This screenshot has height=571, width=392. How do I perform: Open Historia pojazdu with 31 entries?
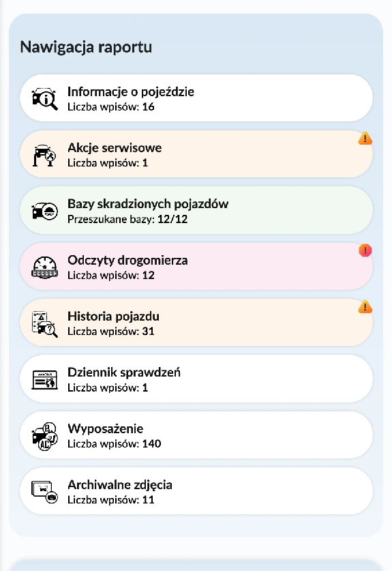[196, 323]
